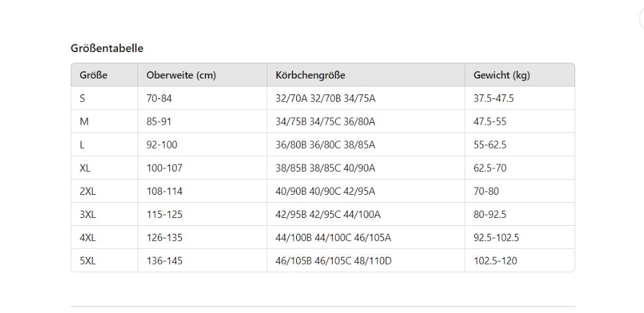Click the Größentabelle heading

click(107, 48)
